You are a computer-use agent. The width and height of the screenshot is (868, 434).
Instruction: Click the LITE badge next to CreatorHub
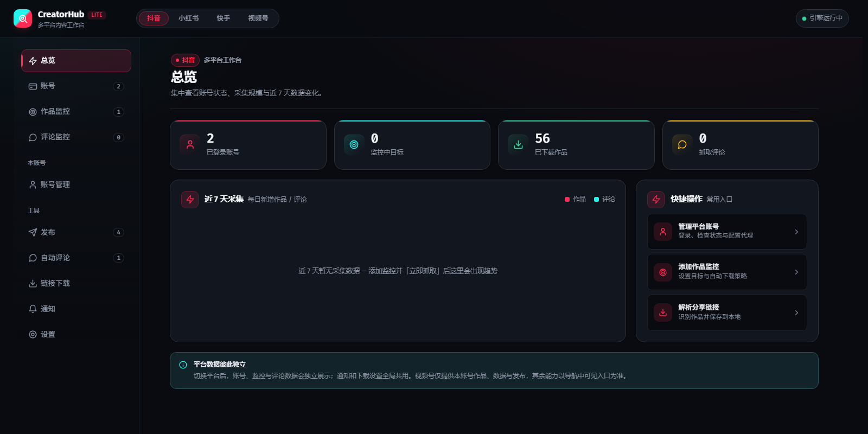coord(97,15)
